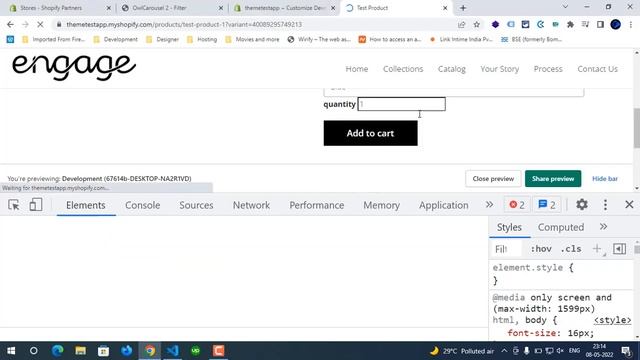This screenshot has width=640, height=360.
Task: Open Home navigation link
Action: click(x=357, y=69)
